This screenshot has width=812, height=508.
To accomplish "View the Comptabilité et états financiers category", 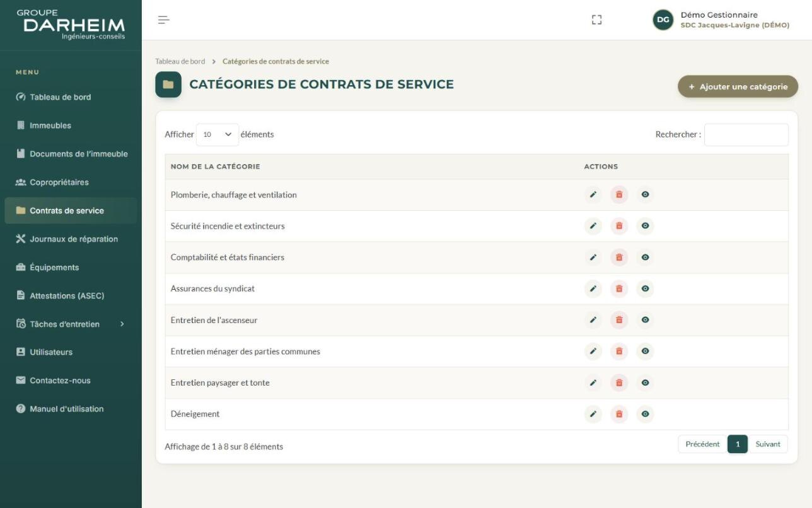I will click(645, 257).
